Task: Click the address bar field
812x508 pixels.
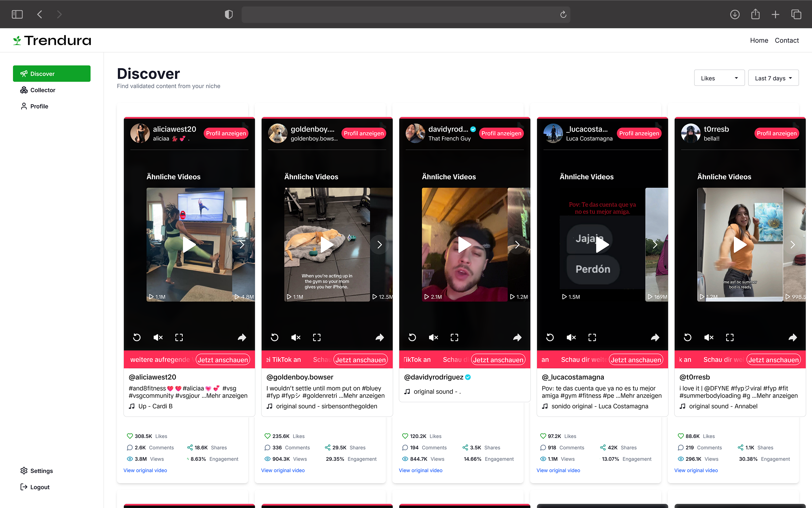Action: pyautogui.click(x=406, y=14)
